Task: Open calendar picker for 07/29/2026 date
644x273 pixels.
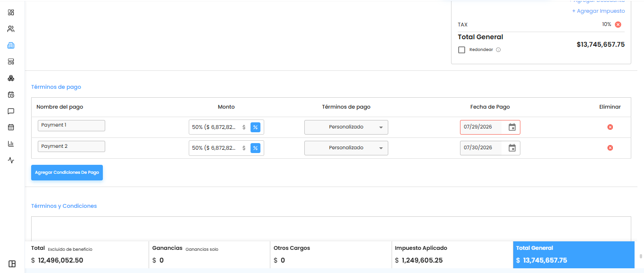Action: [512, 127]
